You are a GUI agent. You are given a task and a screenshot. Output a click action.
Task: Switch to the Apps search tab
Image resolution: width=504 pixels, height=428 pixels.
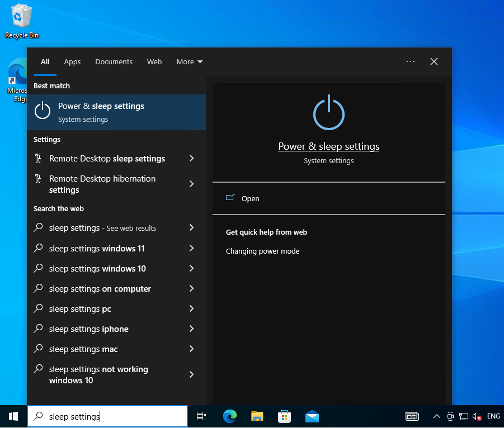[72, 61]
